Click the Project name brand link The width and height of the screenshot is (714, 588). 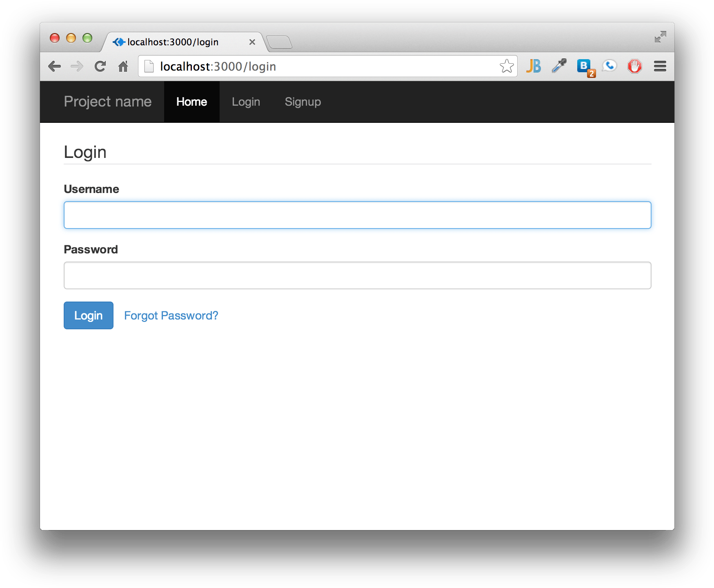pos(108,102)
